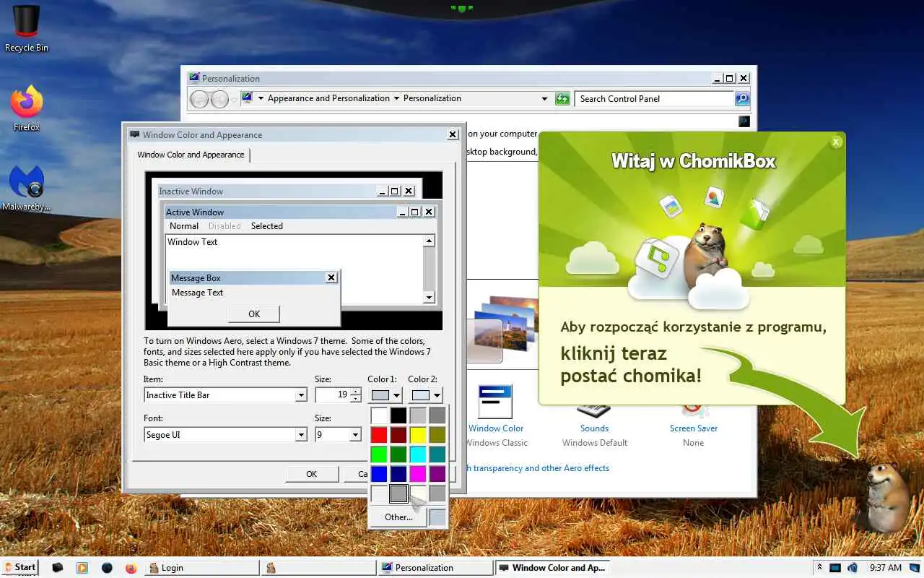
Task: Decrease the item Size with the down stepper
Action: pyautogui.click(x=355, y=399)
